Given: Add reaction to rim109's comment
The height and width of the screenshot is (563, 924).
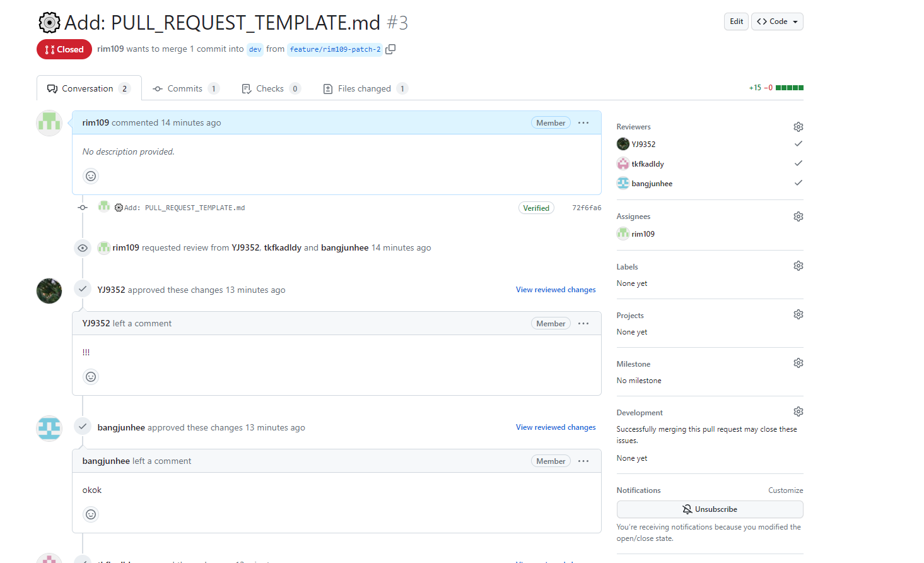Looking at the screenshot, I should 91,176.
